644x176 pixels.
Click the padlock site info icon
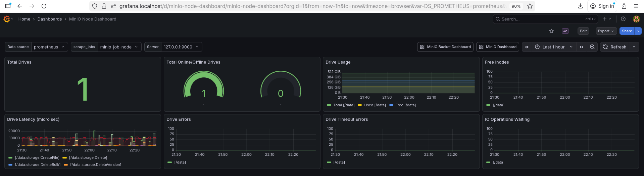104,6
